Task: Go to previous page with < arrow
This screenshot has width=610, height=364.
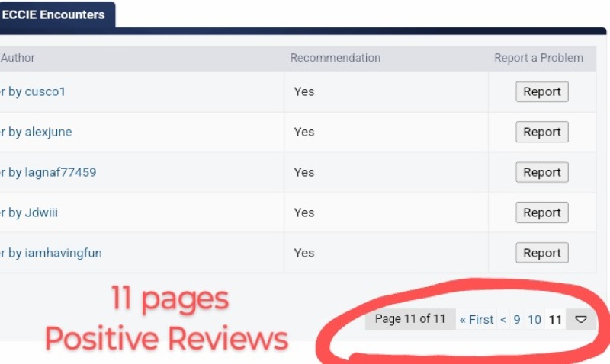Action: (503, 319)
